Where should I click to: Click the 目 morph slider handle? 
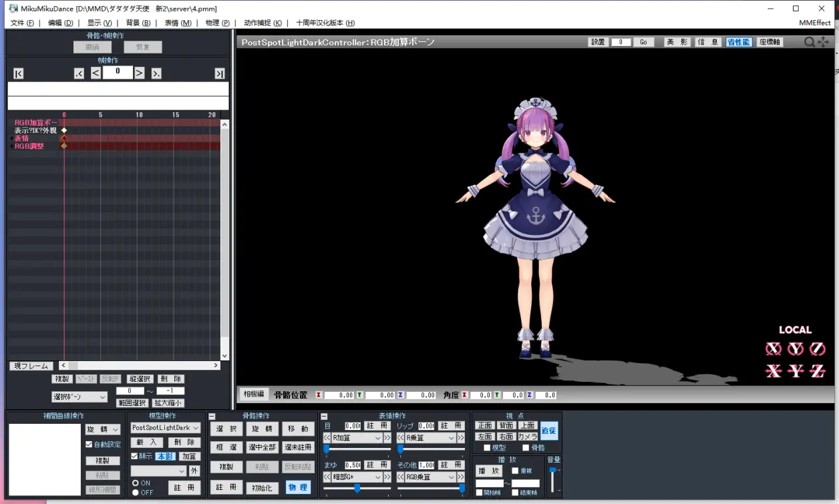click(327, 449)
